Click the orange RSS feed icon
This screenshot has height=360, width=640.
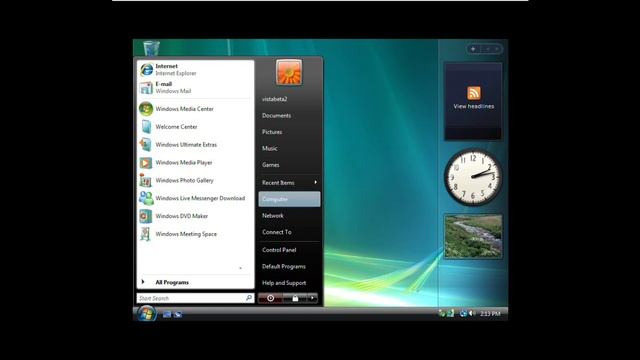474,93
